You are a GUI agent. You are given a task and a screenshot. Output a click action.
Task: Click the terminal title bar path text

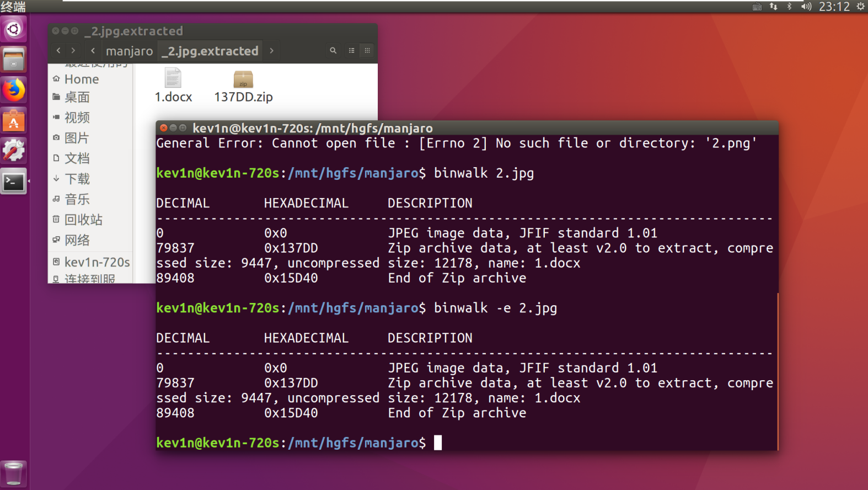pyautogui.click(x=313, y=129)
